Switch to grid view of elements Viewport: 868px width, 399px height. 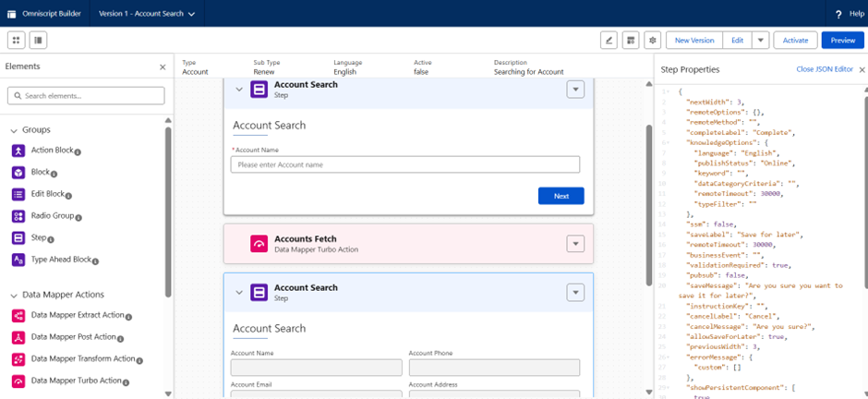point(16,40)
